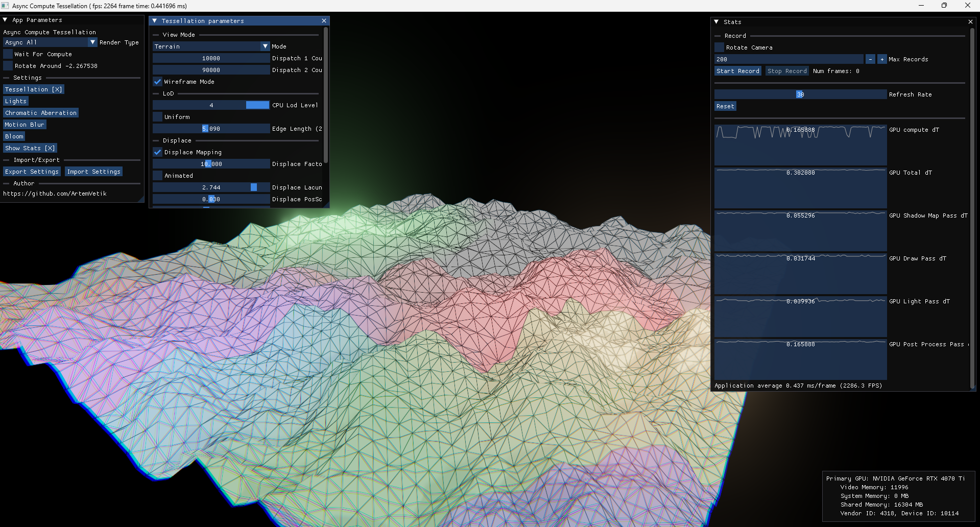Image resolution: width=980 pixels, height=527 pixels.
Task: Click the Dispatch 2 count field 90000
Action: (211, 70)
